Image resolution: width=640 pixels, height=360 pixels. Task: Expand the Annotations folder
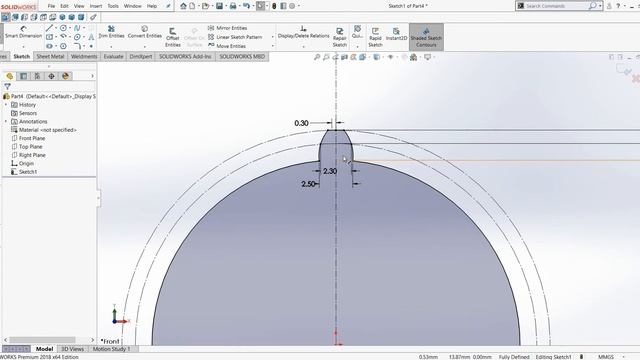tap(6, 122)
